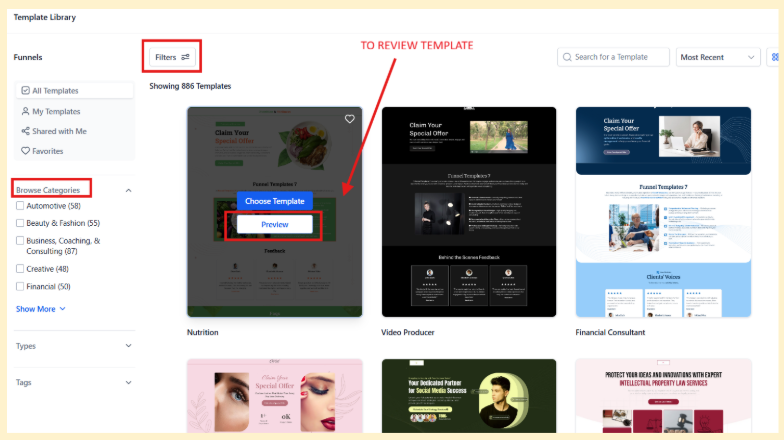
Task: Click the Template Library title
Action: pos(44,17)
